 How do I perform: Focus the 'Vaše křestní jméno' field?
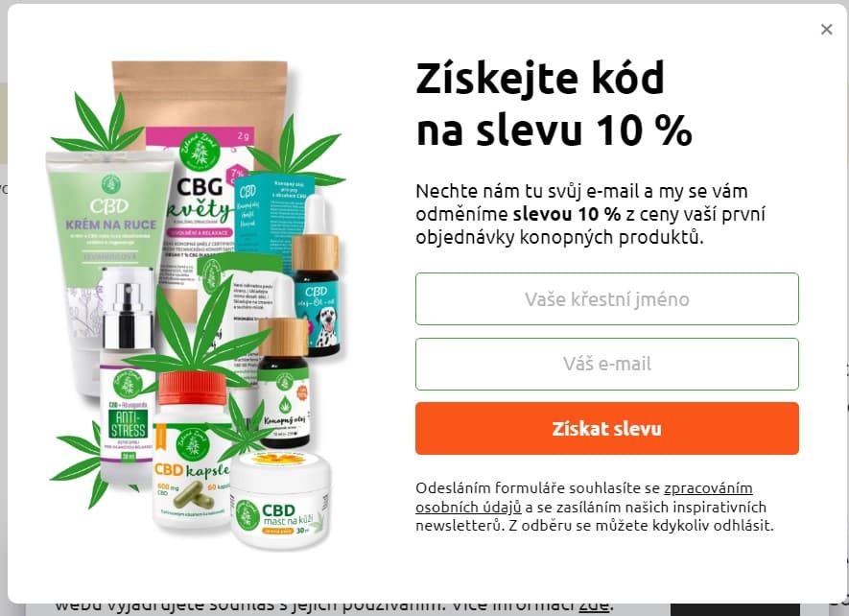(x=607, y=299)
